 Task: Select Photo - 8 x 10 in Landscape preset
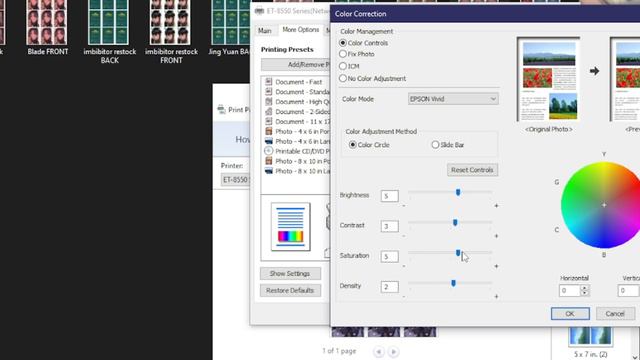click(297, 171)
